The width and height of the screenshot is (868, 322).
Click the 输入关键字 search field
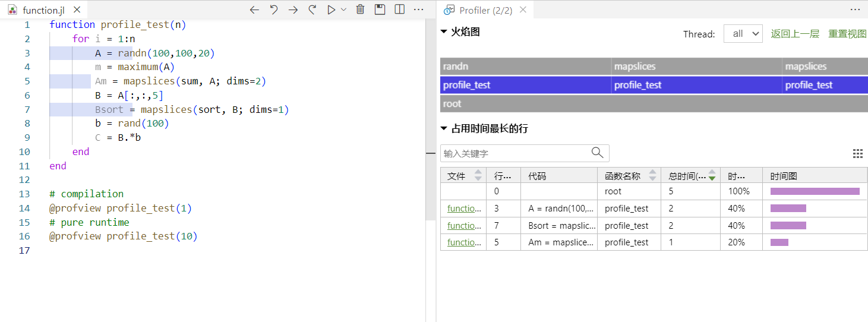click(x=514, y=153)
